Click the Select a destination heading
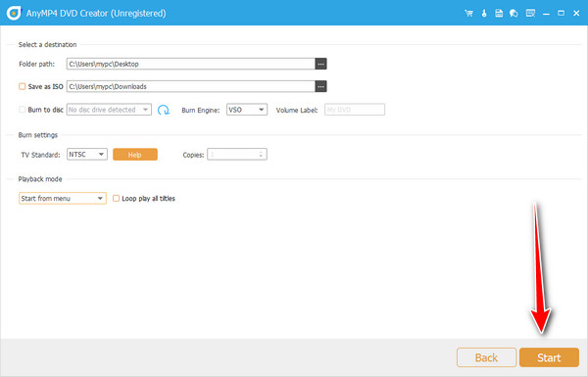Screen dimensions: 588x377 point(47,45)
